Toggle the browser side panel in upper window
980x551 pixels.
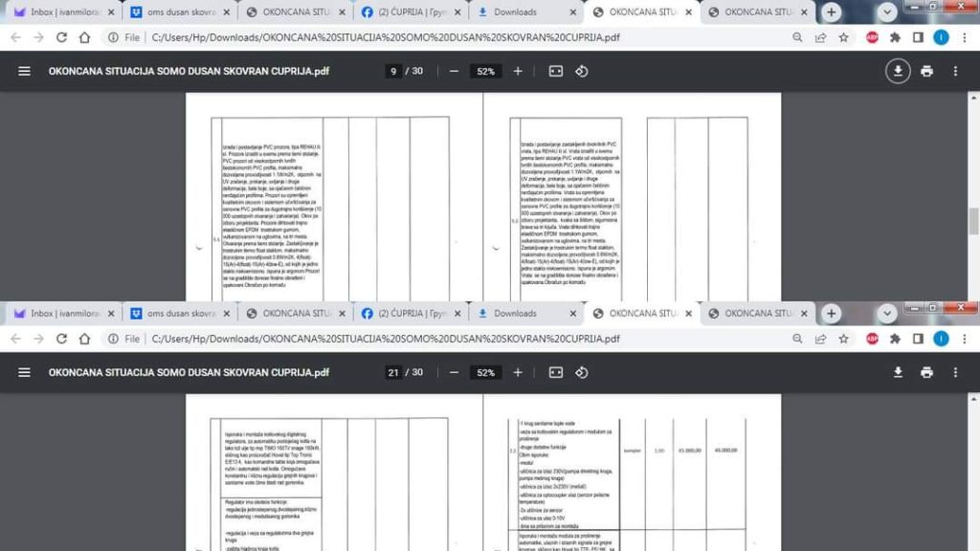pyautogui.click(x=918, y=37)
